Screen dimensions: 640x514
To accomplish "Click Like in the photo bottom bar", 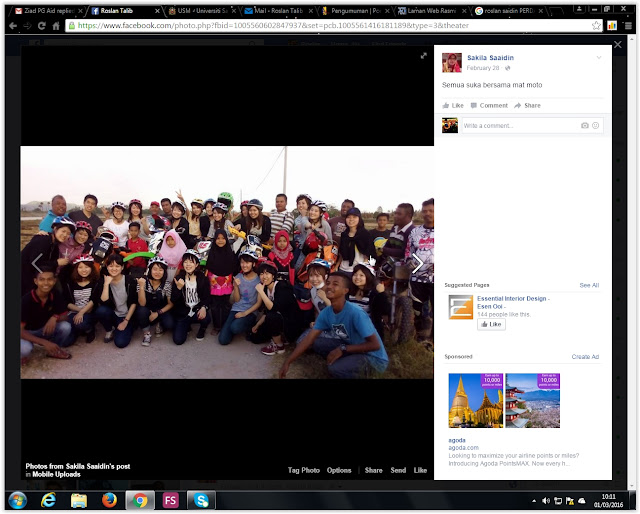I will (420, 470).
